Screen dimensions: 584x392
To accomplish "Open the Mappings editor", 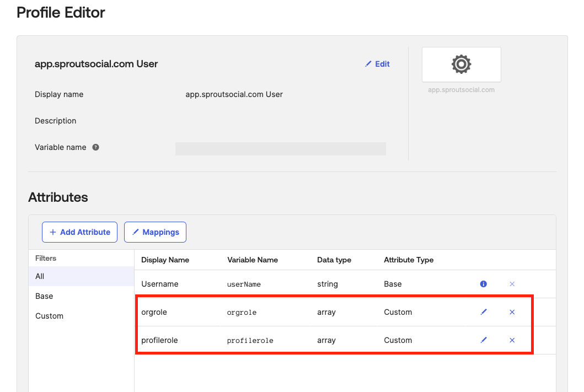I will tap(156, 232).
